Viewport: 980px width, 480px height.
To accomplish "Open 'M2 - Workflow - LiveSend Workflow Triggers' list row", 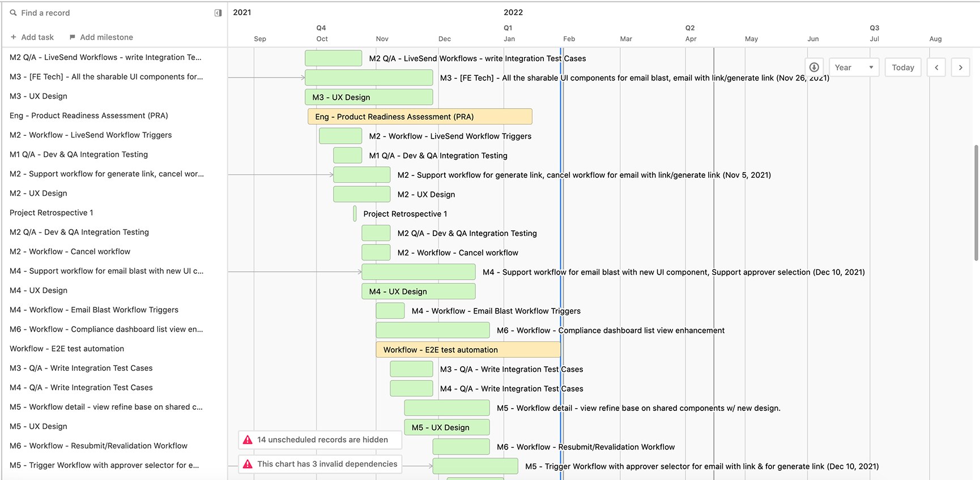I will click(114, 135).
